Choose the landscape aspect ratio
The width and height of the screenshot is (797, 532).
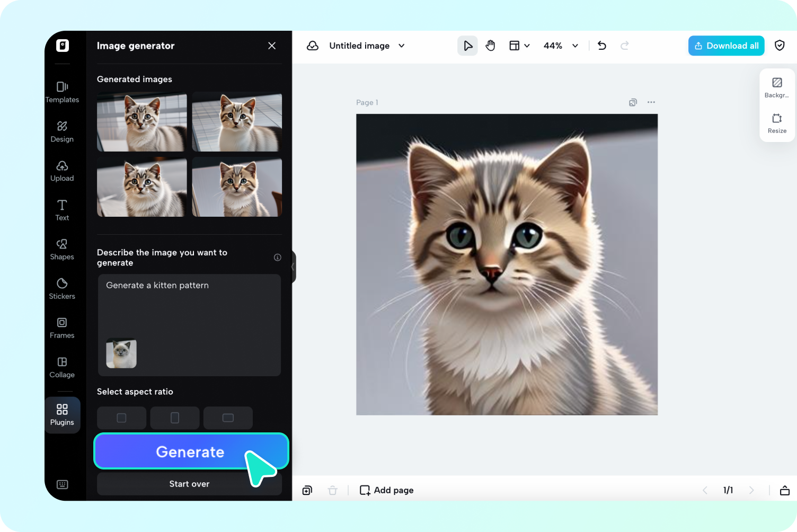click(x=228, y=418)
